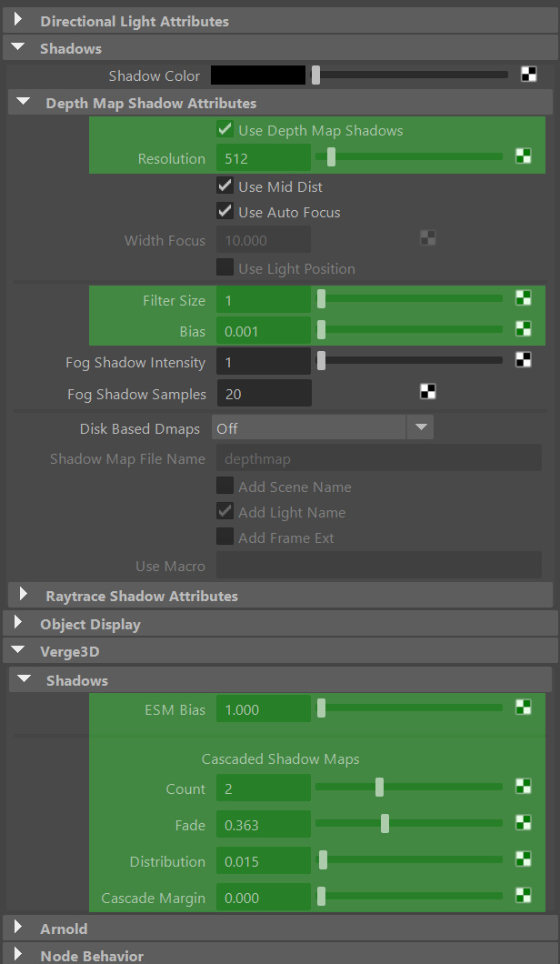This screenshot has height=964, width=560.
Task: Collapse the Verge3D section
Action: pyautogui.click(x=18, y=651)
